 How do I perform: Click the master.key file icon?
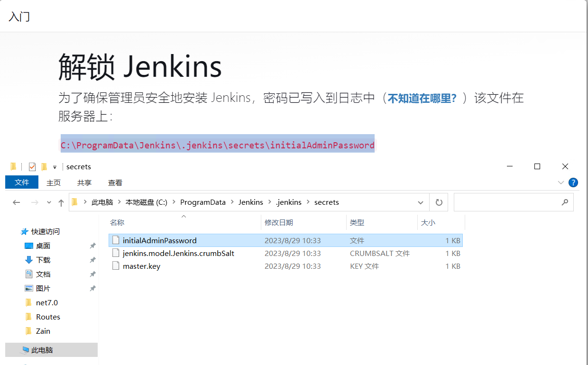[x=115, y=266]
